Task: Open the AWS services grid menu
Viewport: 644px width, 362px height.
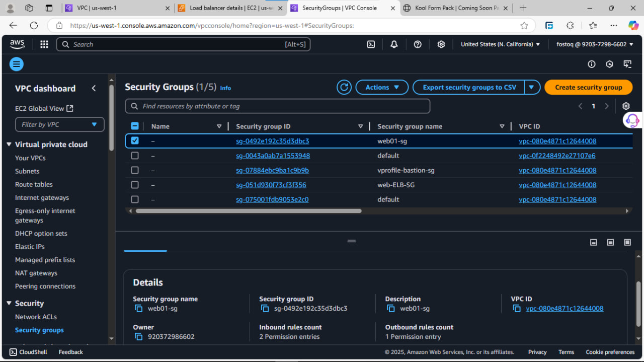Action: (x=44, y=44)
